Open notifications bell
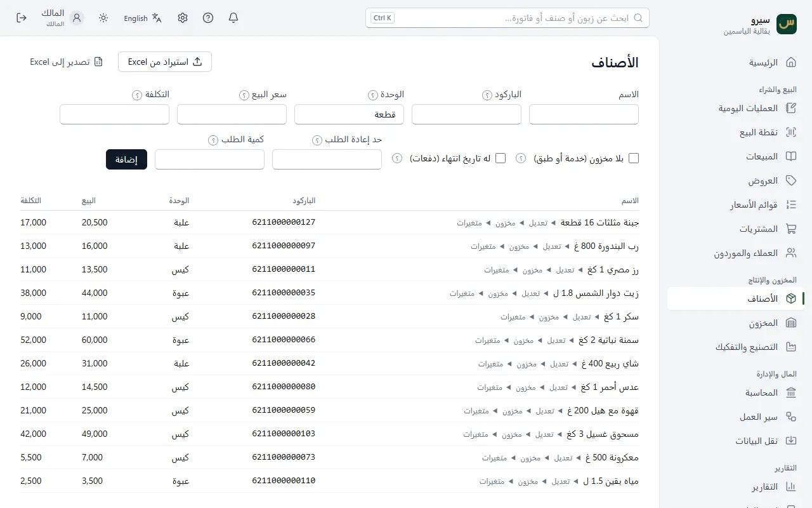812x508 pixels. coord(233,18)
